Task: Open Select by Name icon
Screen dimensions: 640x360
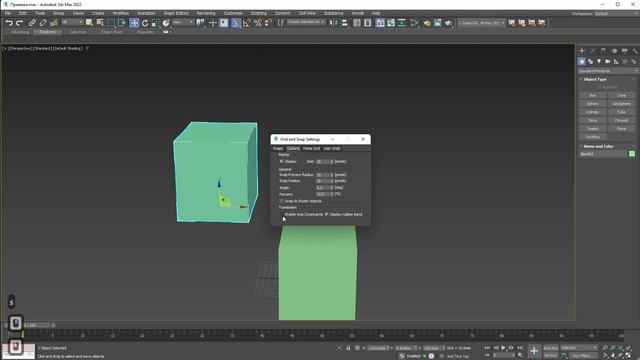Action: tap(100, 23)
